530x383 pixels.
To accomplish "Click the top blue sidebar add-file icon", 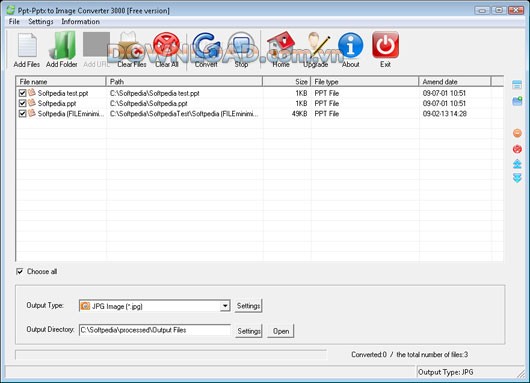I will (x=517, y=85).
